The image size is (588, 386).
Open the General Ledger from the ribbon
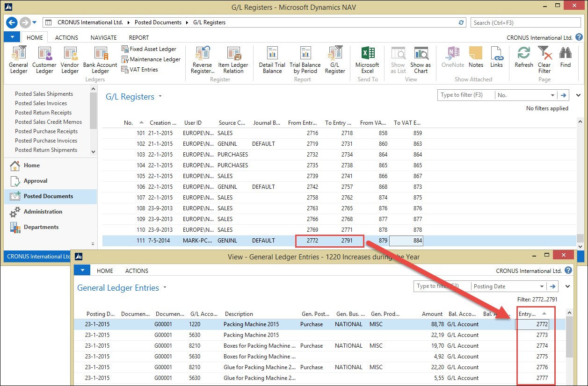click(18, 60)
